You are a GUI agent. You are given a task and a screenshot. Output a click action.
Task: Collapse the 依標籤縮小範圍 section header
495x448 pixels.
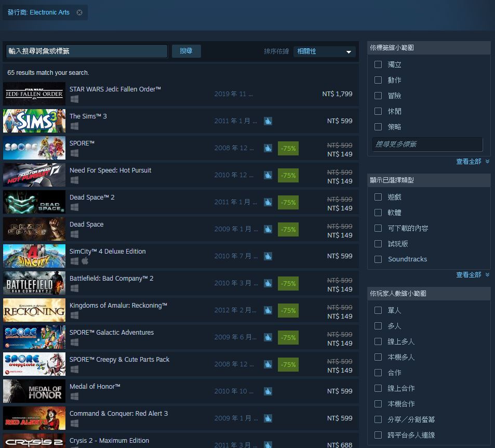[x=429, y=48]
